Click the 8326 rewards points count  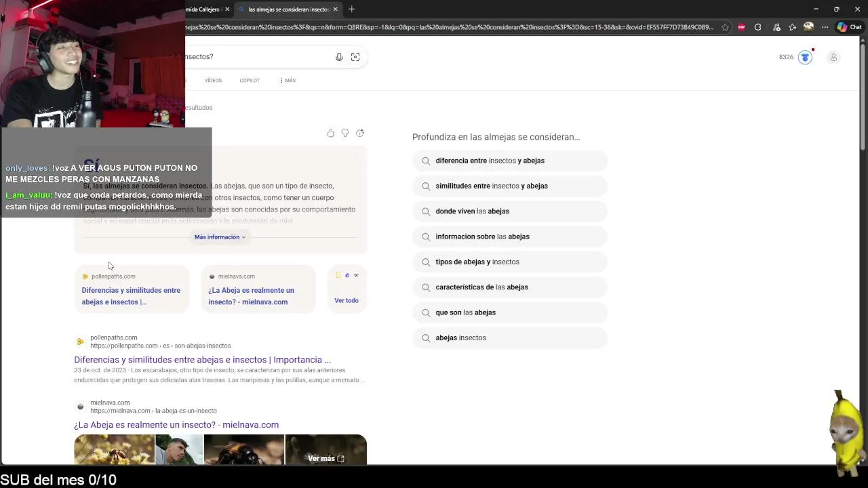786,57
